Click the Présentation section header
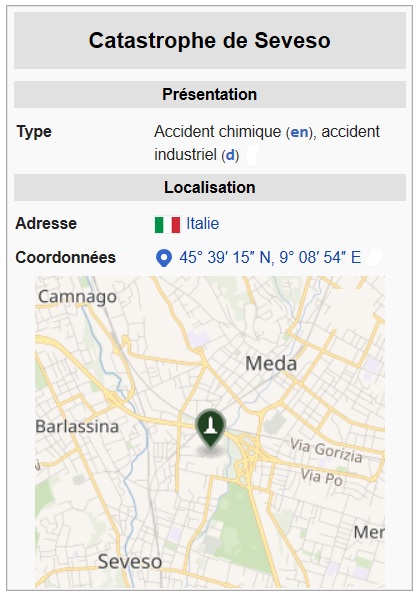 tap(210, 94)
